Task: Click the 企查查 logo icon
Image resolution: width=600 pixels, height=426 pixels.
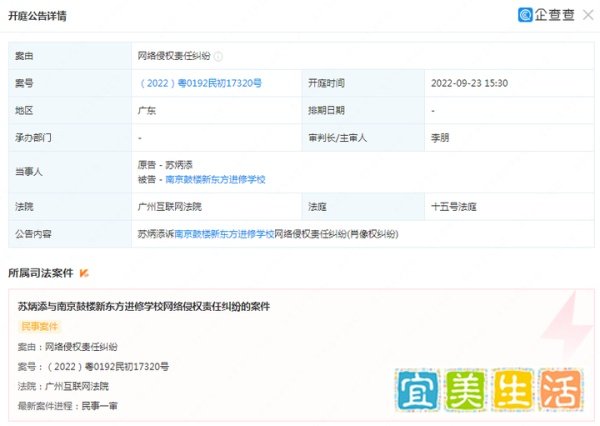Action: pos(525,15)
